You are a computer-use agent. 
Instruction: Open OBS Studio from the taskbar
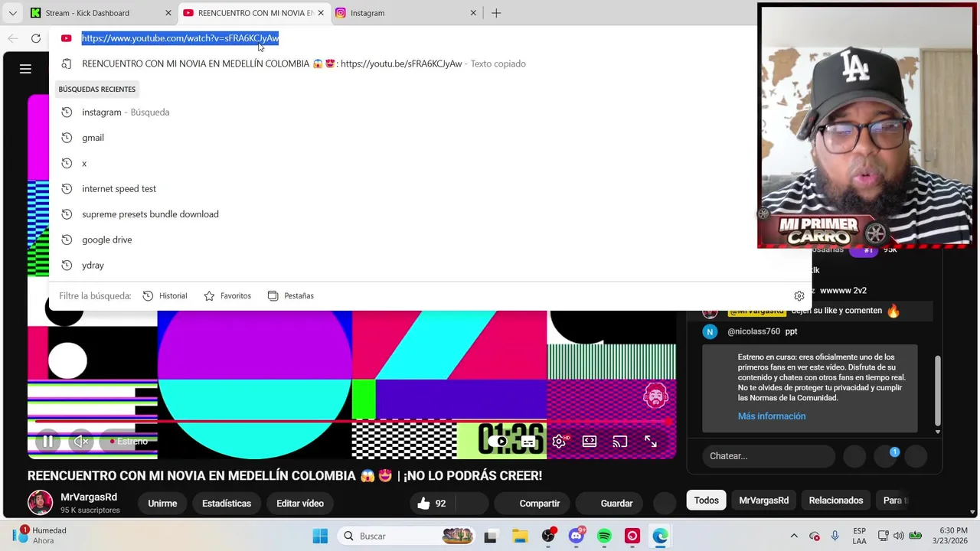coord(548,536)
